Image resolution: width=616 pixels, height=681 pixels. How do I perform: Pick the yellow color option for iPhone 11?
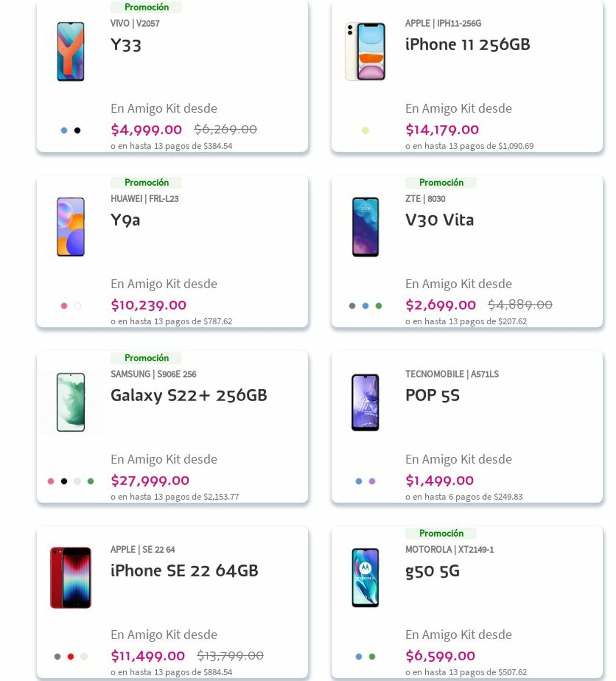(x=365, y=131)
